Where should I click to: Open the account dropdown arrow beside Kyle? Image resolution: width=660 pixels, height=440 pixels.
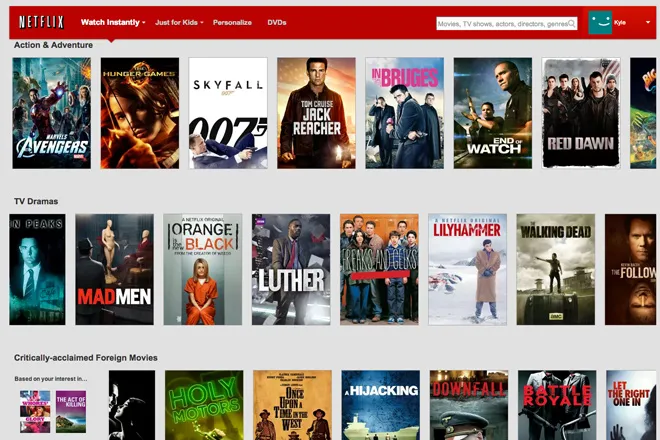click(648, 22)
